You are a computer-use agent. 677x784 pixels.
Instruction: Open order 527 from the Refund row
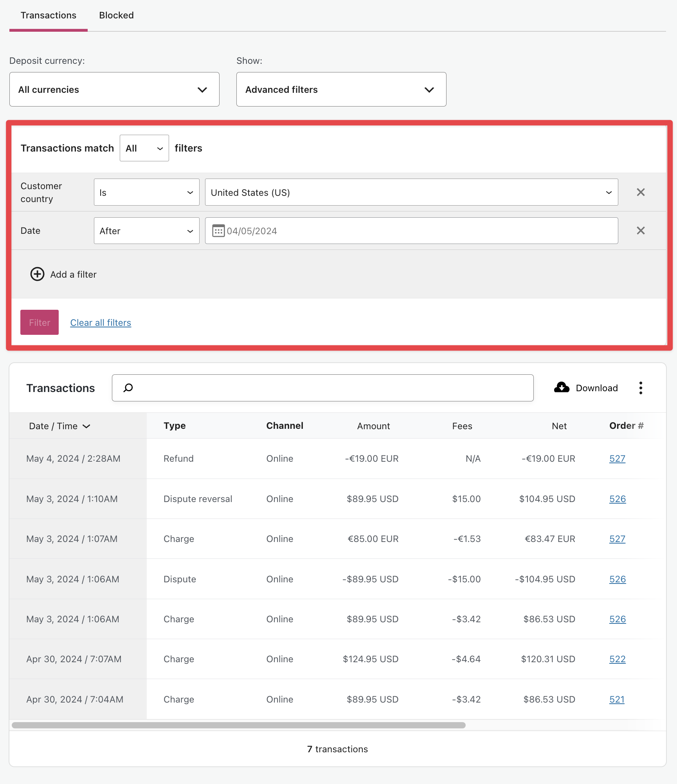tap(617, 458)
